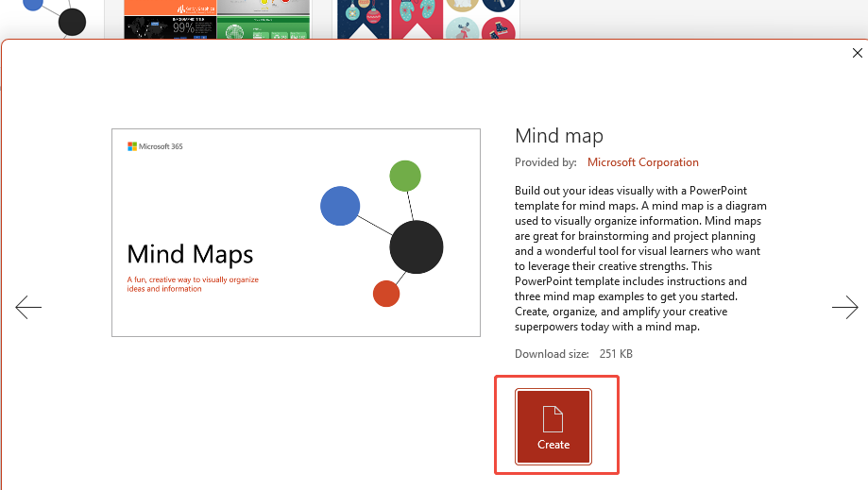Click the Create button for Mind map
This screenshot has width=868, height=490.
[553, 426]
